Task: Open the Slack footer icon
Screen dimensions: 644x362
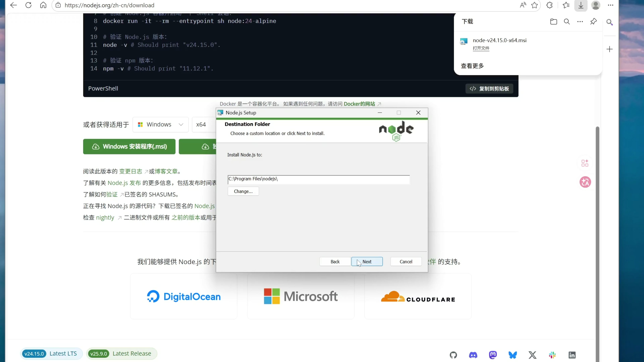Action: pos(552,355)
